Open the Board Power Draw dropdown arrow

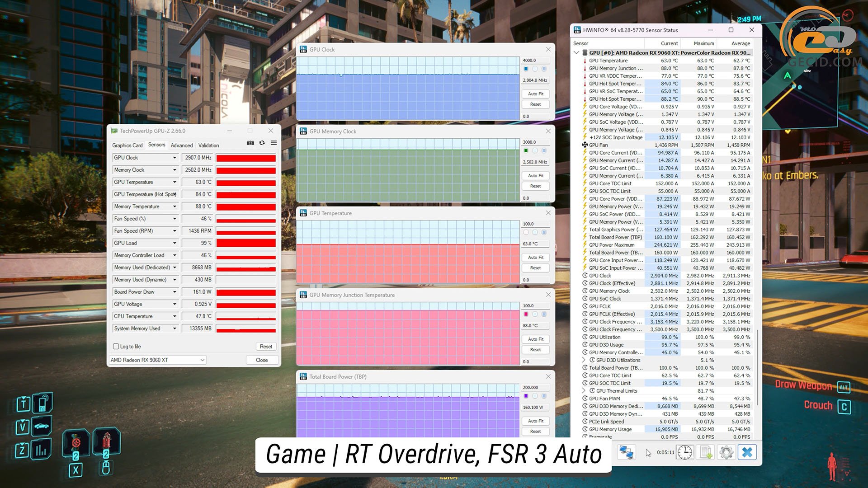(175, 292)
